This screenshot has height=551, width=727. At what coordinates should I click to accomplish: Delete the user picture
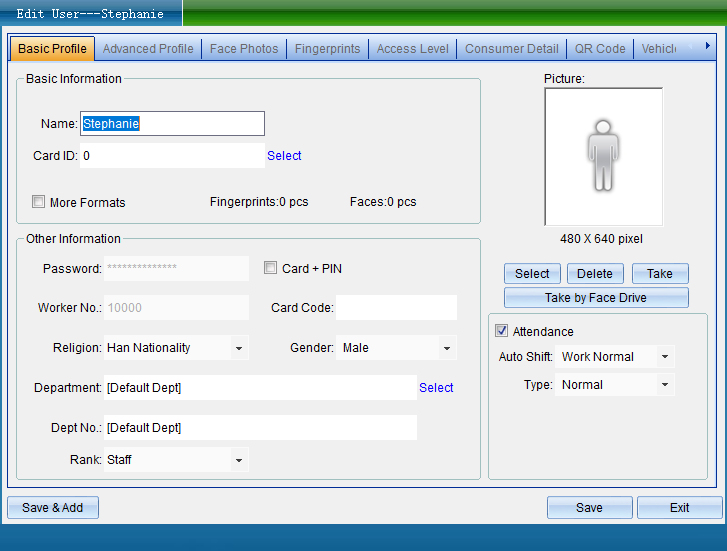595,274
